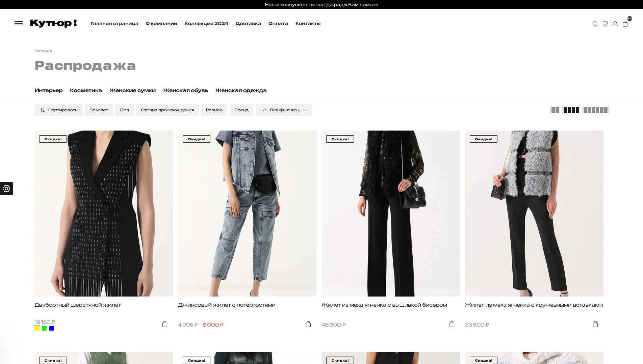Open the denim vest product image
The image size is (643, 364).
pos(247,214)
